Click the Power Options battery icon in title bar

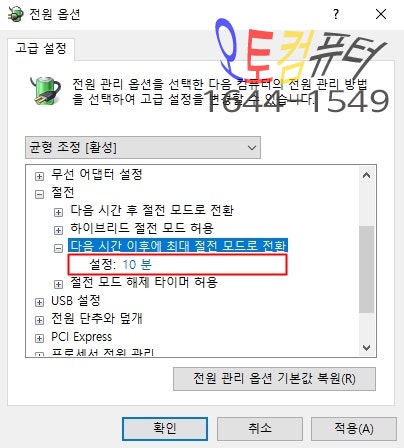tap(16, 14)
